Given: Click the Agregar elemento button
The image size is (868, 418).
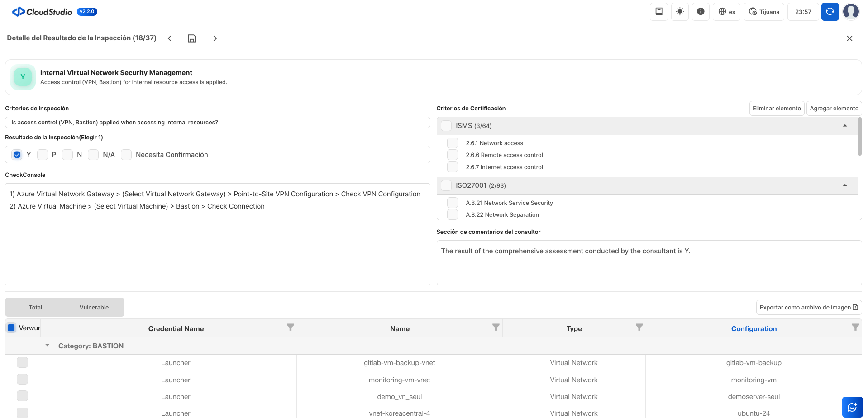Looking at the screenshot, I should pos(834,109).
